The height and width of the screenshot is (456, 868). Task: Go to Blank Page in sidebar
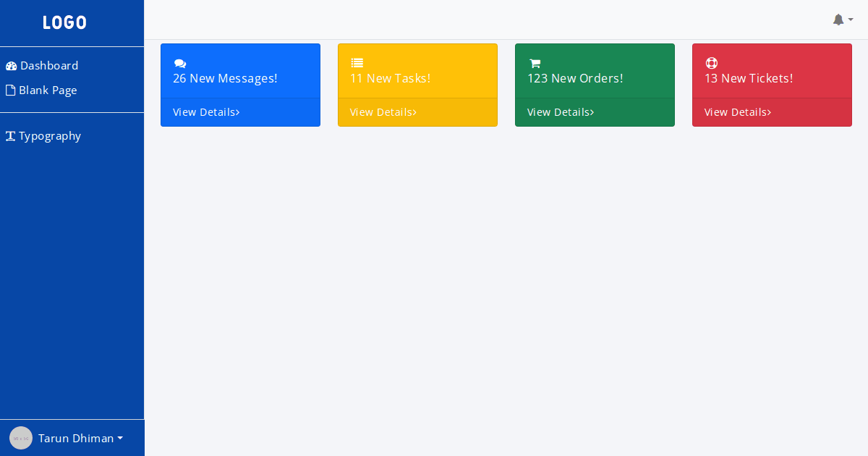(48, 90)
